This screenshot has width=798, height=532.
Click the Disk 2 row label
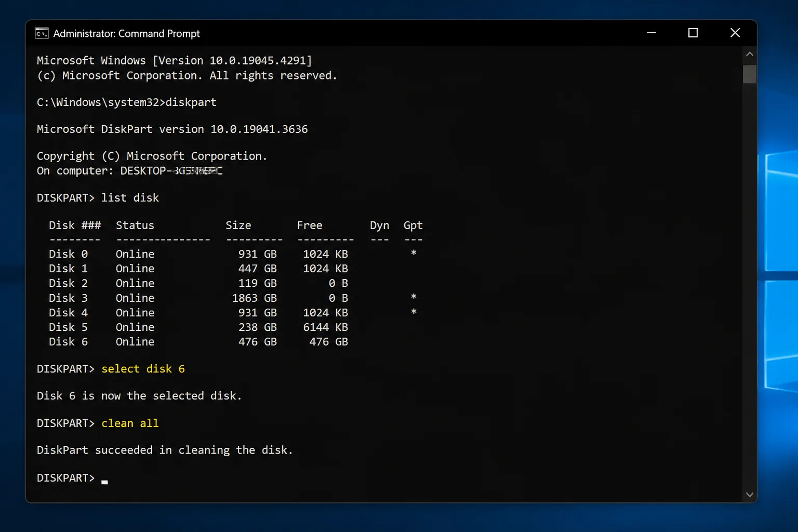[68, 283]
